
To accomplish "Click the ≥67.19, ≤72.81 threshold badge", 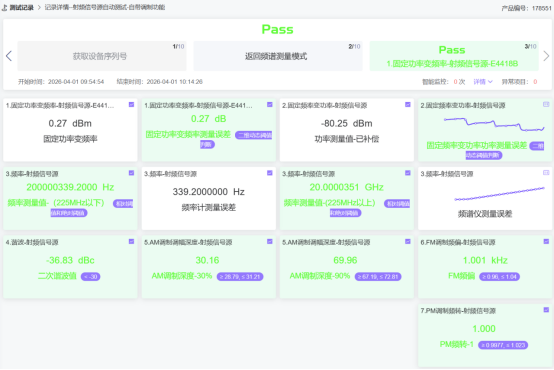I will [378, 277].
